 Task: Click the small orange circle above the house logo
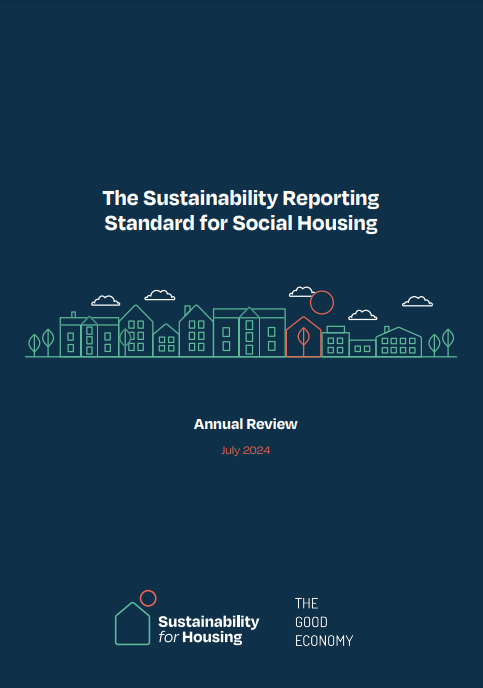pyautogui.click(x=148, y=598)
